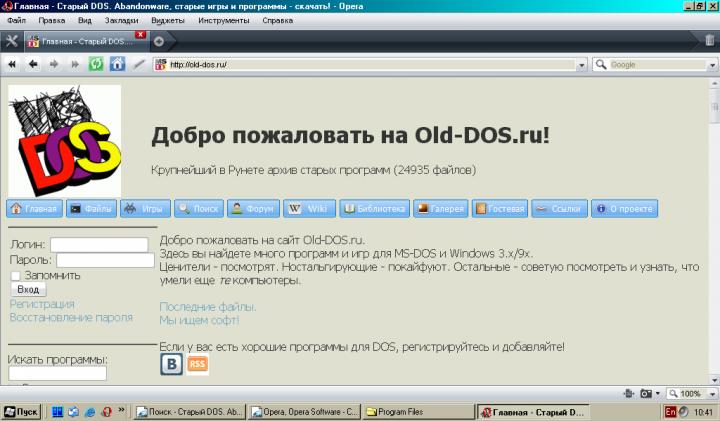
Task: Open the Файл menu
Action: click(x=17, y=21)
